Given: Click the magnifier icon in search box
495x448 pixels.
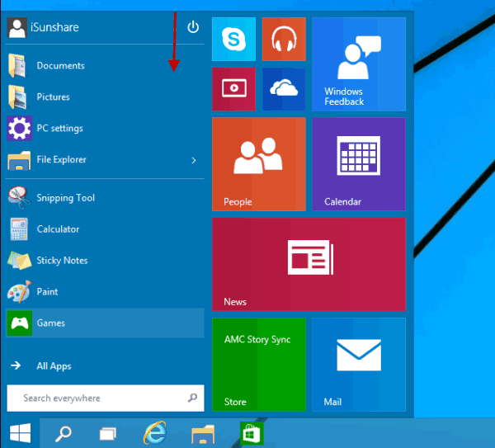Looking at the screenshot, I should 192,398.
